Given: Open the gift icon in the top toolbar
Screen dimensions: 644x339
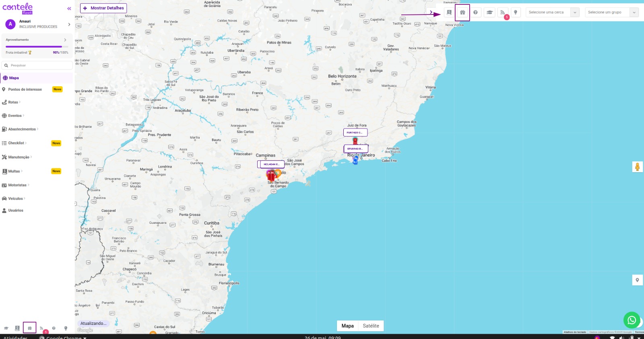Looking at the screenshot, I should (x=462, y=12).
